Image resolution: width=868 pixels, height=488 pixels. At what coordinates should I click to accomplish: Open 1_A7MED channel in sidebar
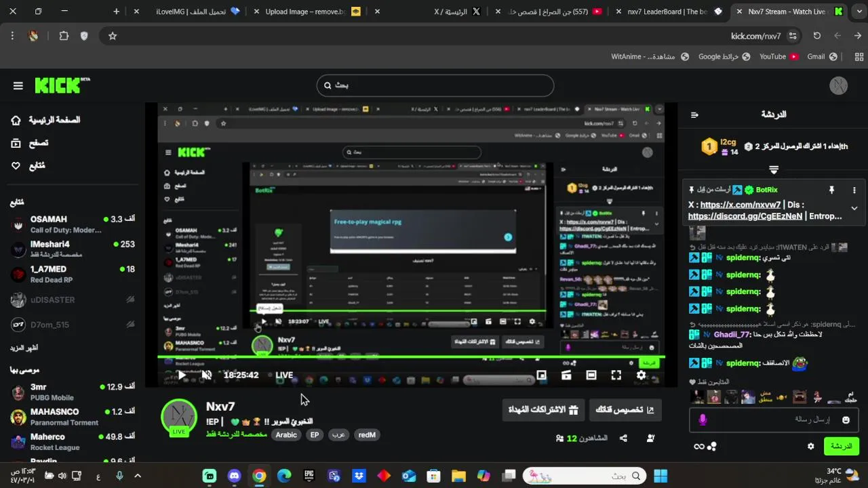(72, 274)
